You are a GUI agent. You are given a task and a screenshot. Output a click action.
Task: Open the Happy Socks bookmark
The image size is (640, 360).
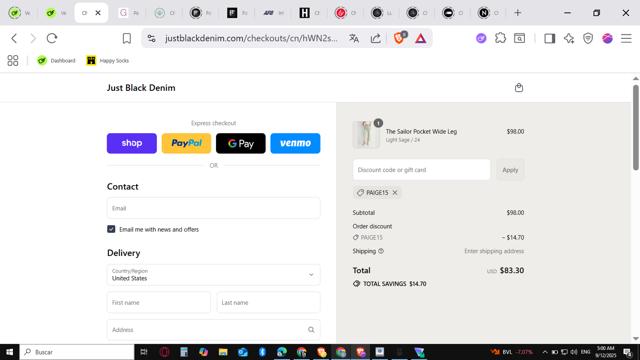tap(108, 60)
